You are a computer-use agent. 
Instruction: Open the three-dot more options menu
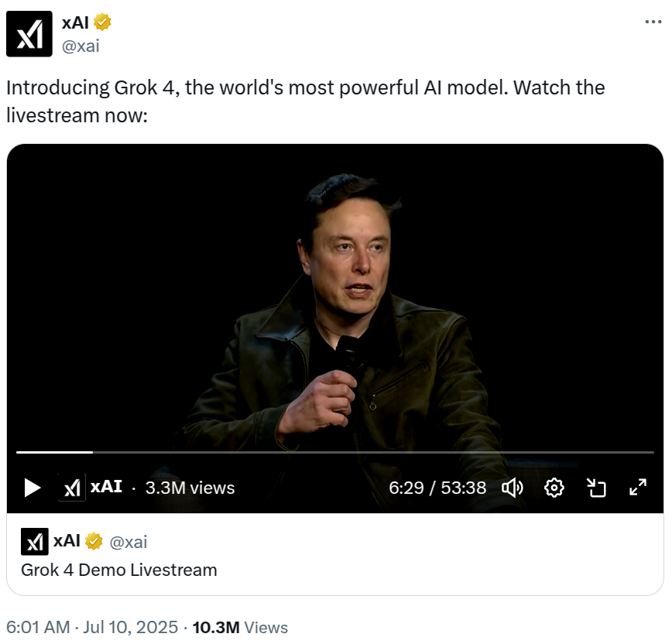tap(653, 22)
